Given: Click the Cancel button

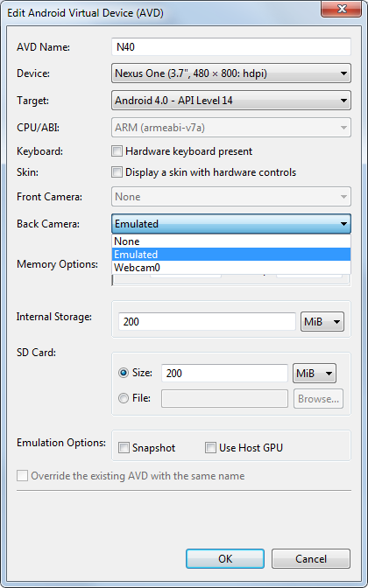Looking at the screenshot, I should (311, 559).
